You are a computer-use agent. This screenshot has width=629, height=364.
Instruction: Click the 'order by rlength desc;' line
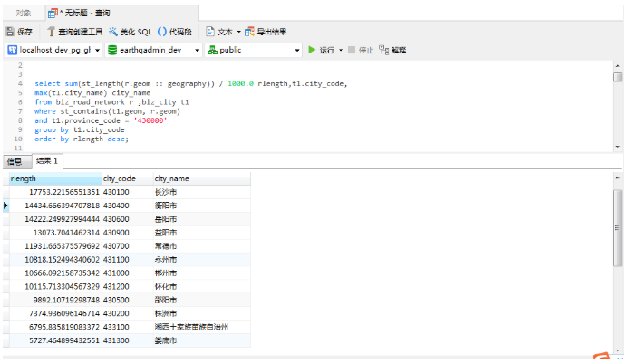pyautogui.click(x=82, y=139)
